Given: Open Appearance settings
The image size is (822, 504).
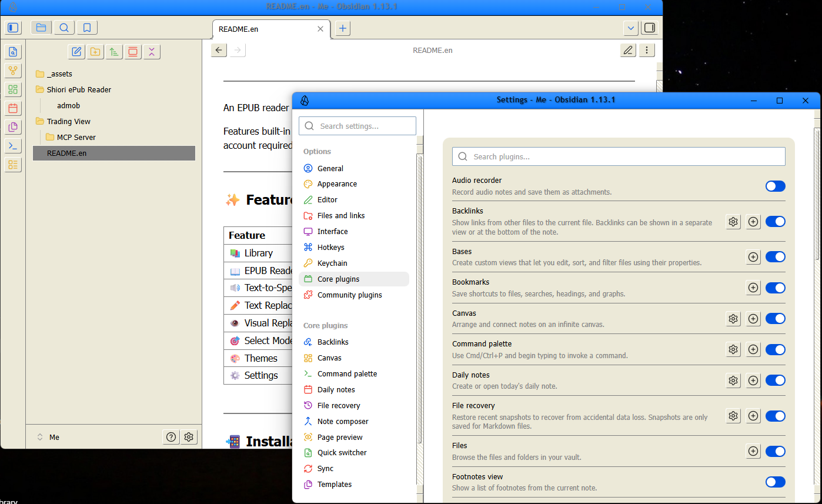Looking at the screenshot, I should pos(354,184).
